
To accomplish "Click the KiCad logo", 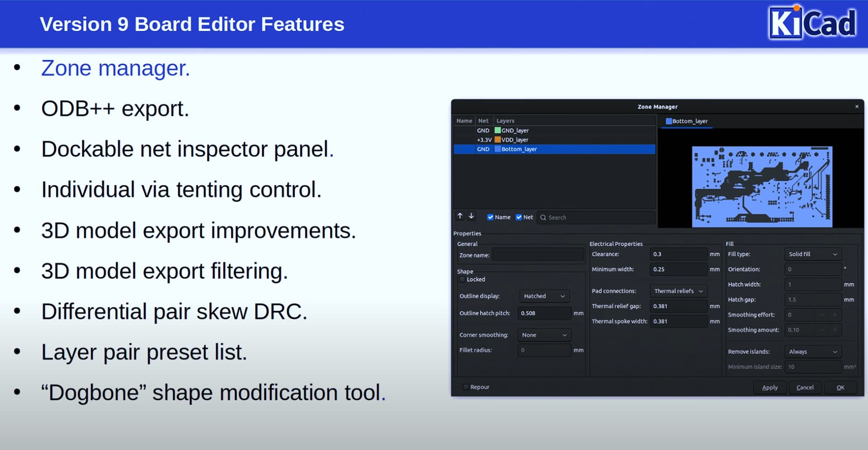I will coord(812,22).
